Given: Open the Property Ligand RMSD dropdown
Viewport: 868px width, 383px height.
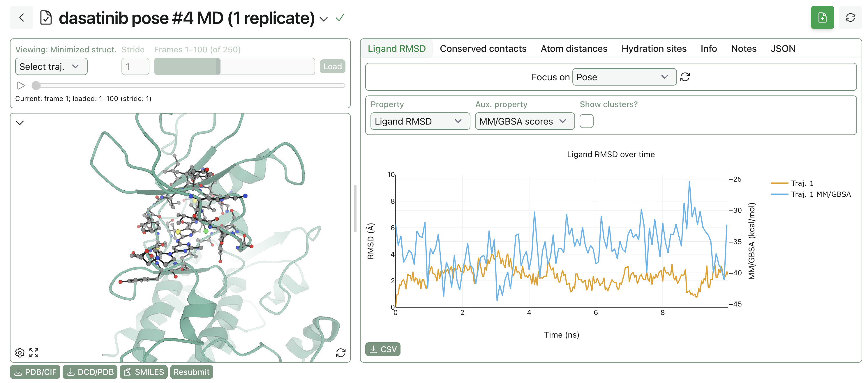Looking at the screenshot, I should coord(420,121).
